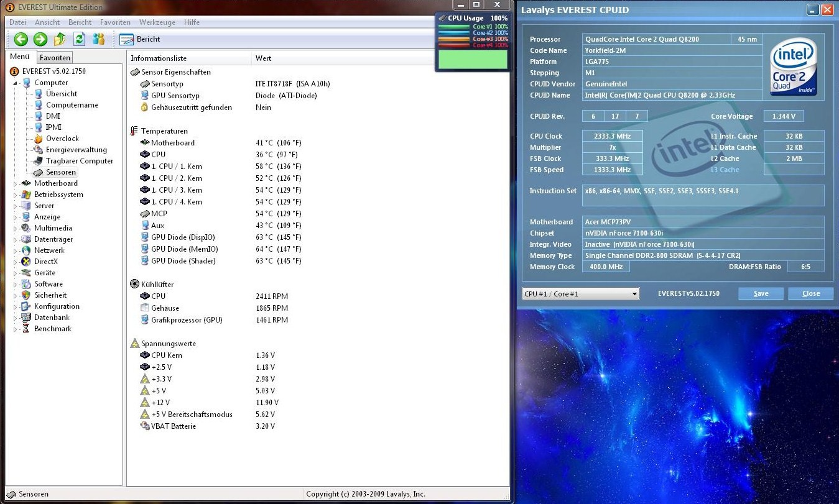Select the Tragbarer Computer tree item

point(80,161)
